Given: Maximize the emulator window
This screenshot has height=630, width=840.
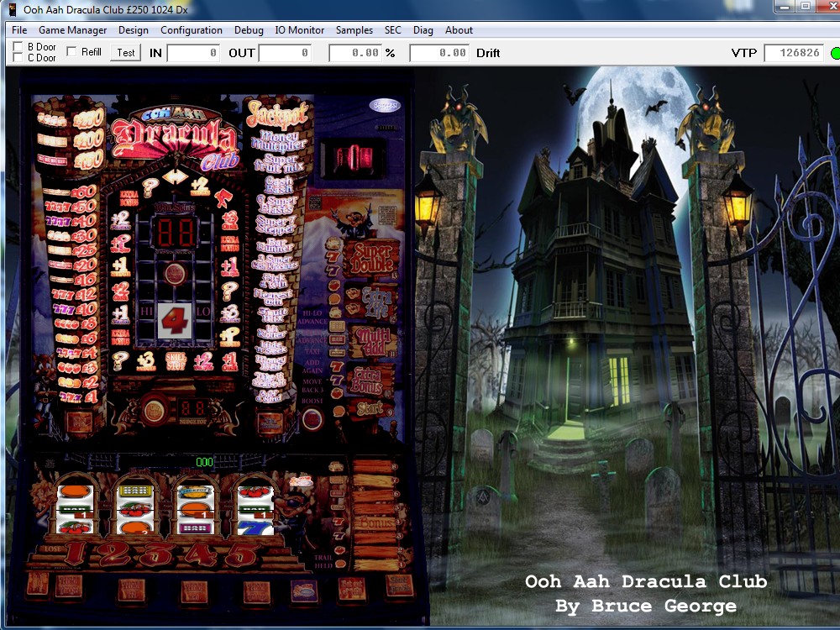Looking at the screenshot, I should pyautogui.click(x=806, y=7).
